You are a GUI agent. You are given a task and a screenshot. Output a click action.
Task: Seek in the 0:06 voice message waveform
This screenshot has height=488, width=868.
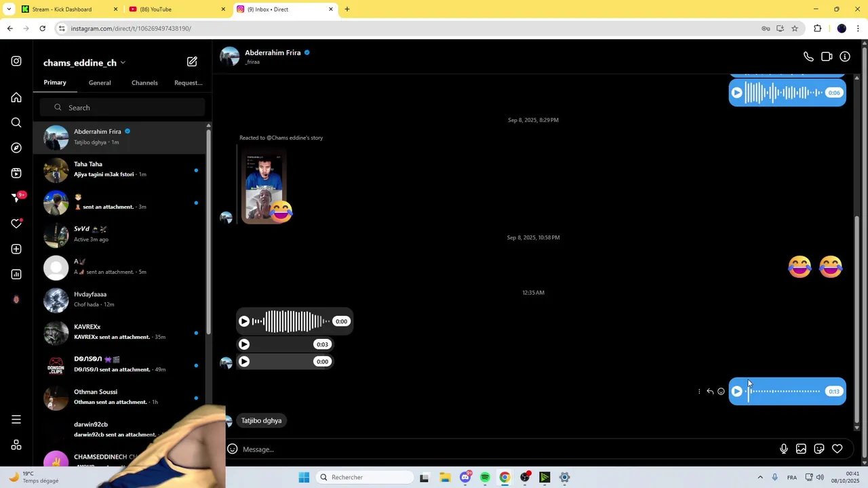pyautogui.click(x=785, y=93)
